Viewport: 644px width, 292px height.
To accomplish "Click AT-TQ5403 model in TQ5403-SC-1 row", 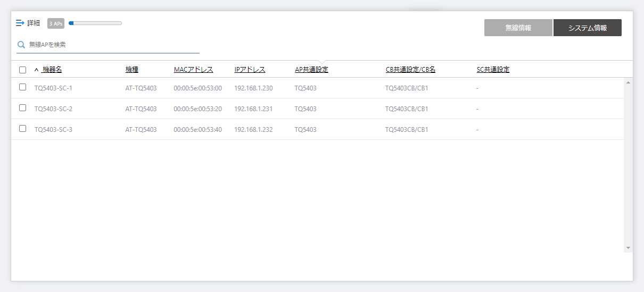I will (x=141, y=88).
